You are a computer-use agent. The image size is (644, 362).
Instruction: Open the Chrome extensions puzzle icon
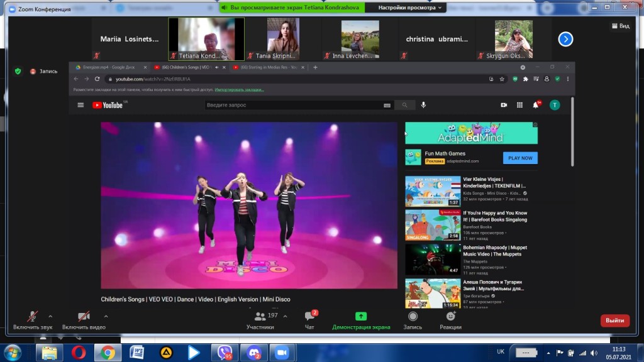[x=525, y=79]
